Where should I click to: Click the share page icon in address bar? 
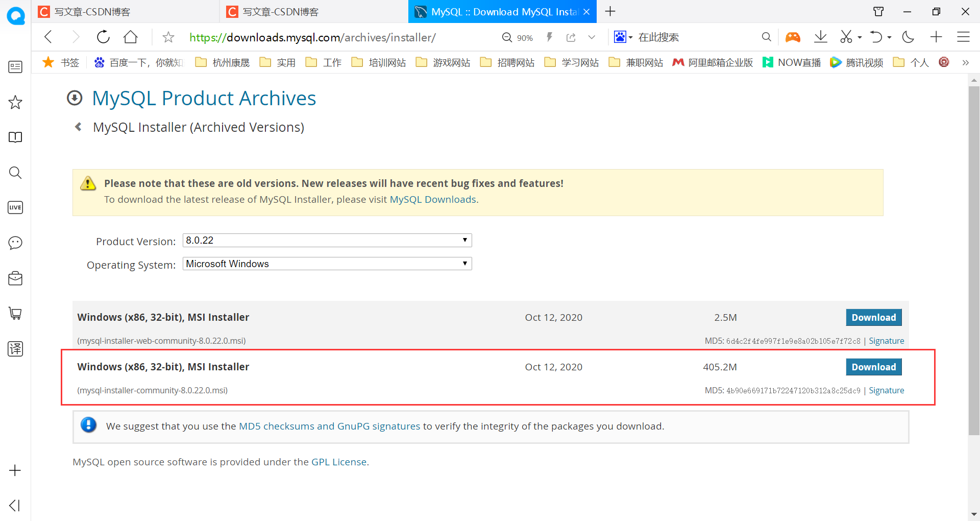coord(571,37)
